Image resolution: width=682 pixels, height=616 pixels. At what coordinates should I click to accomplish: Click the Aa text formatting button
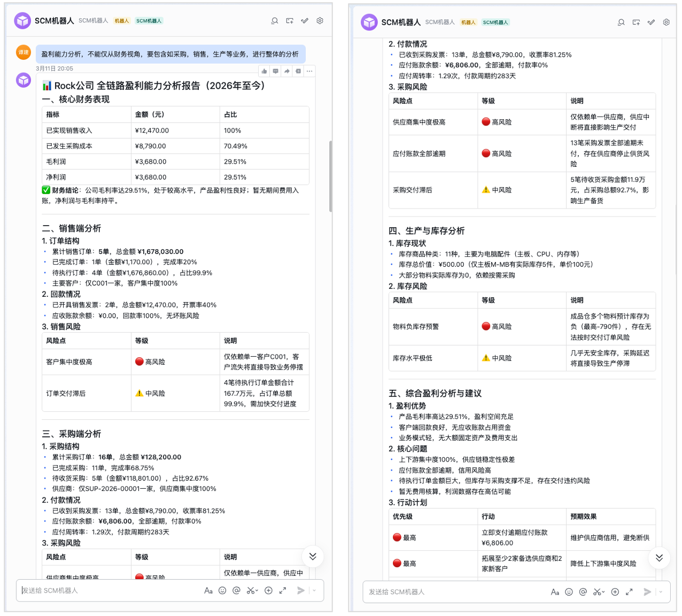coord(208,590)
